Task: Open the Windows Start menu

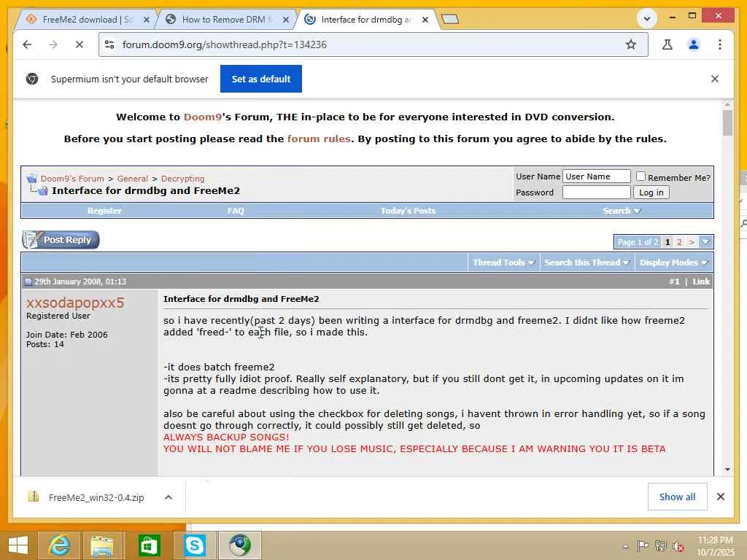Action: (x=18, y=545)
